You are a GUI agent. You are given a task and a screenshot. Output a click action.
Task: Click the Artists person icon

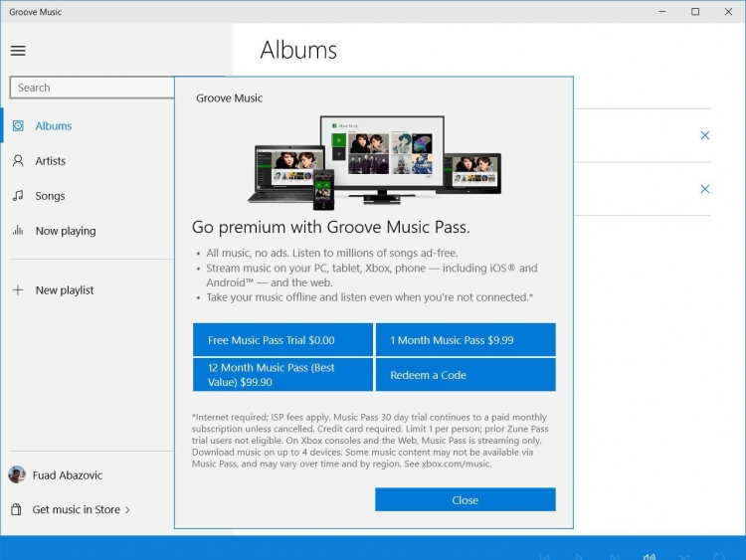coord(18,161)
